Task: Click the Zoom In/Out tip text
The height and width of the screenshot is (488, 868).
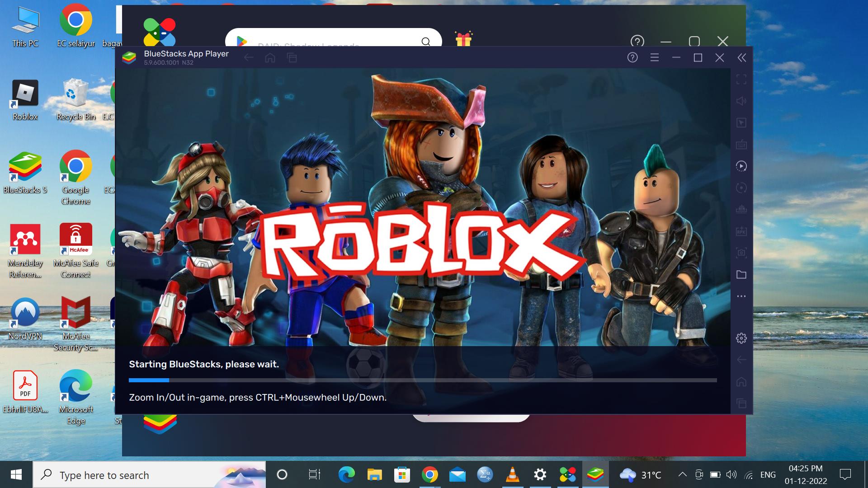Action: point(258,398)
